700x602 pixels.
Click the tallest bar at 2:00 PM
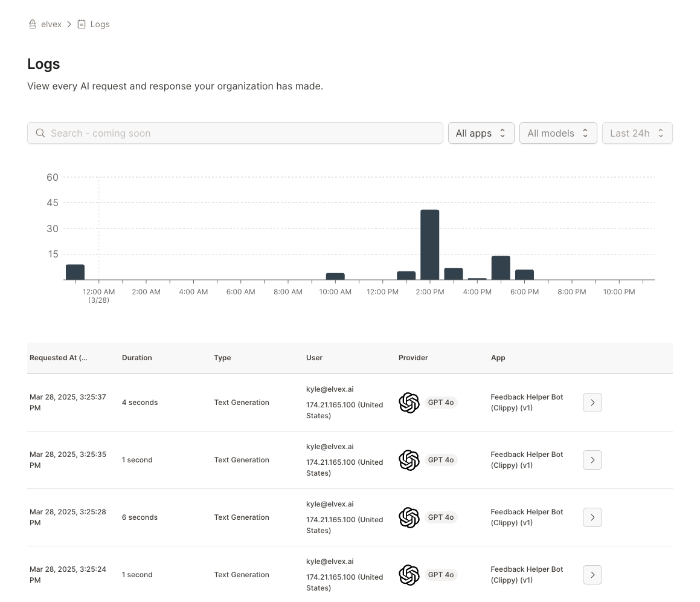click(x=429, y=244)
